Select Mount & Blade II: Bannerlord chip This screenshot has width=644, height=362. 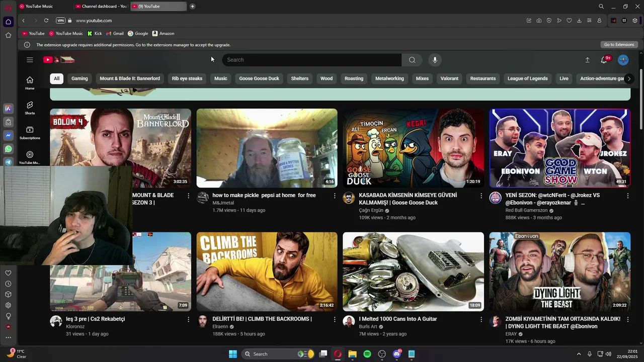(130, 78)
